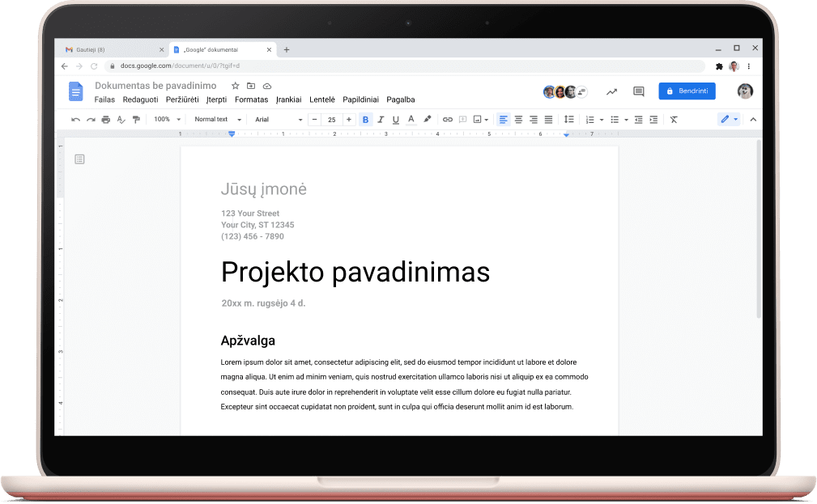Open the highlight color marker tool

[428, 120]
